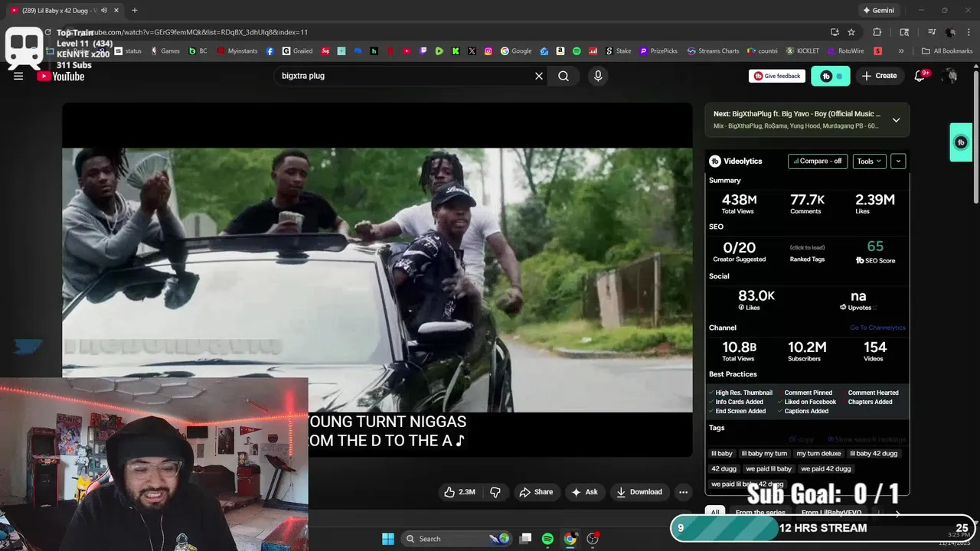This screenshot has height=551, width=980.
Task: Click the Liked on Facebook check item
Action: (x=807, y=402)
